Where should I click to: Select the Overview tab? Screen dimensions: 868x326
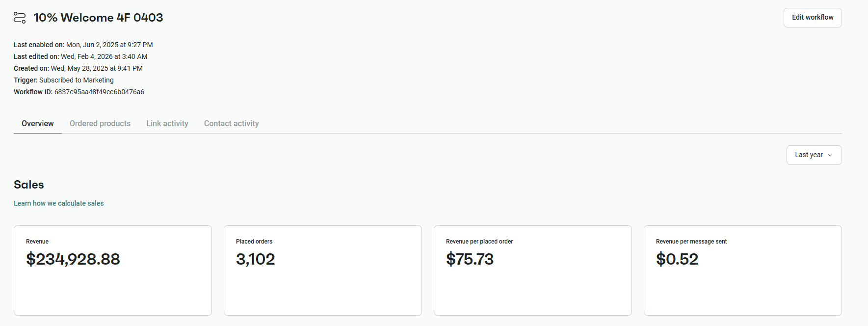[37, 123]
